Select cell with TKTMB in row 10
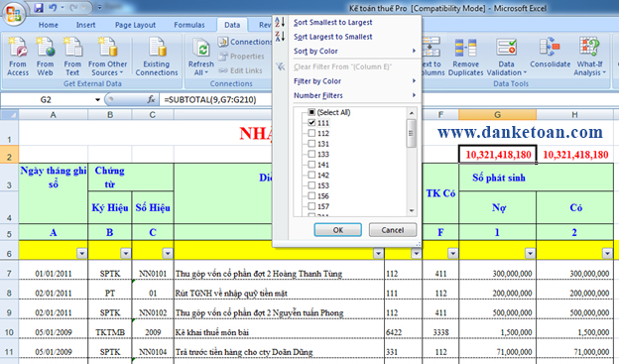Screen dimensions: 619x364 (110, 332)
